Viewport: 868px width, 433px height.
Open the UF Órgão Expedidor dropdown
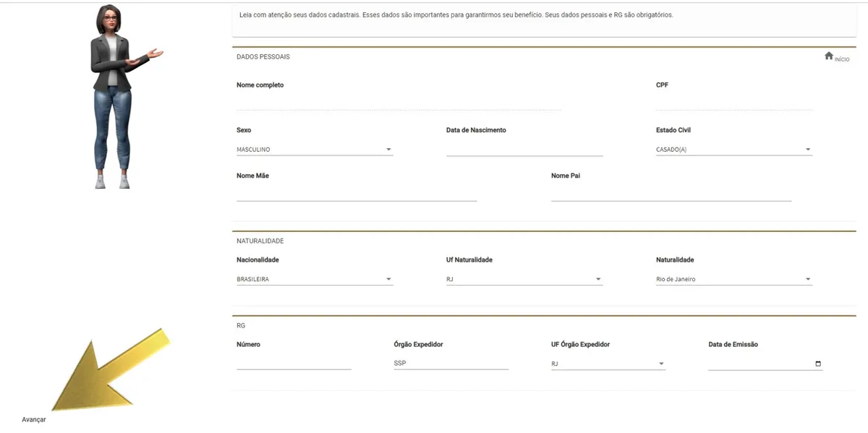tap(608, 364)
